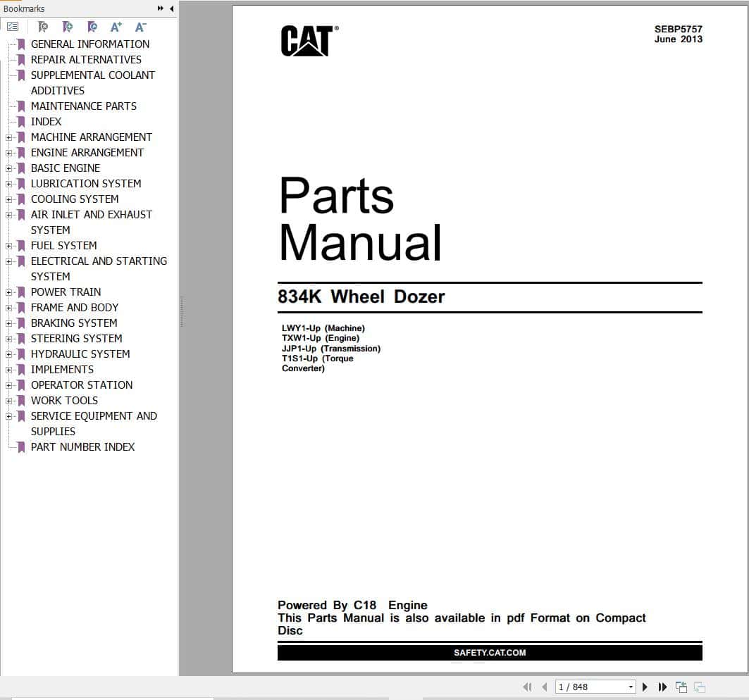The width and height of the screenshot is (749, 700).
Task: Expand the WORK TOOLS bookmark node
Action: tap(8, 401)
